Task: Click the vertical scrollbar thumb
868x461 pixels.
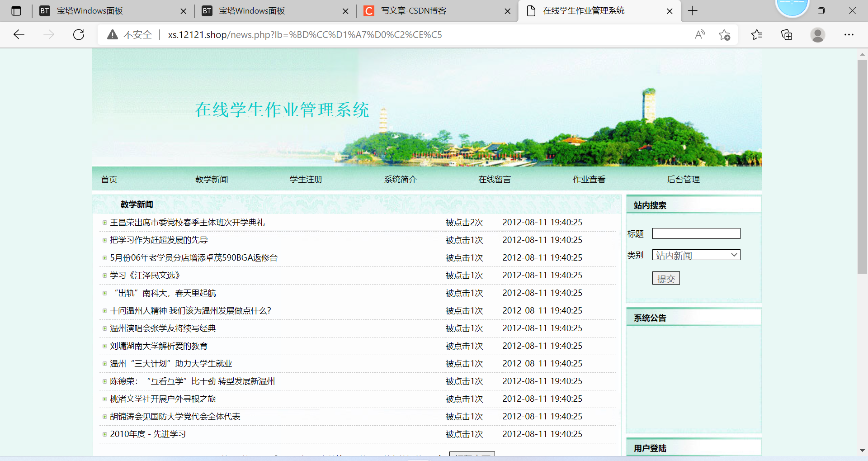Action: 862,166
